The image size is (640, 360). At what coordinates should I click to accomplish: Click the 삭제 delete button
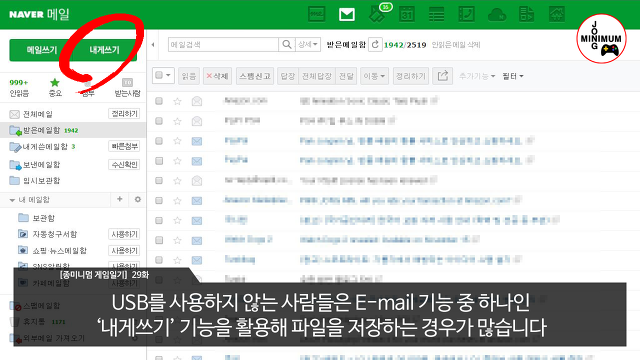click(x=218, y=76)
